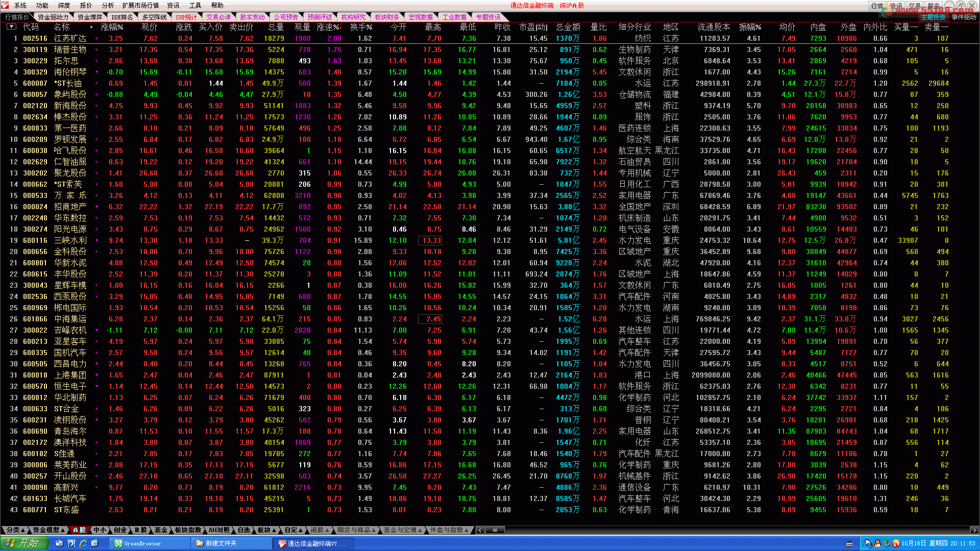The image size is (980, 551).
Task: Switch to the 多空阵线 tab
Action: (x=154, y=17)
